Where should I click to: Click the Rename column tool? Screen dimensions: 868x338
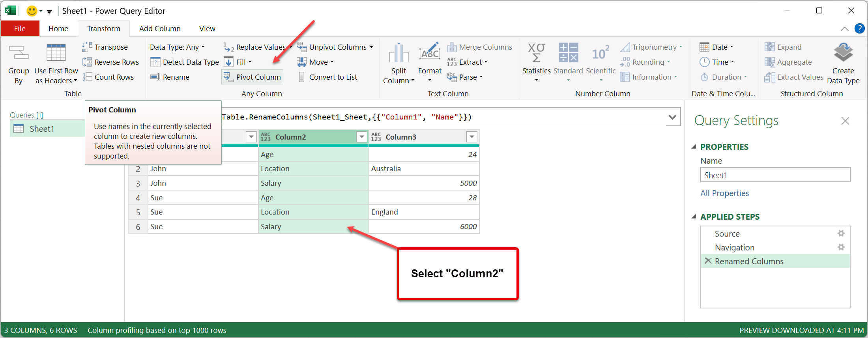pyautogui.click(x=170, y=77)
